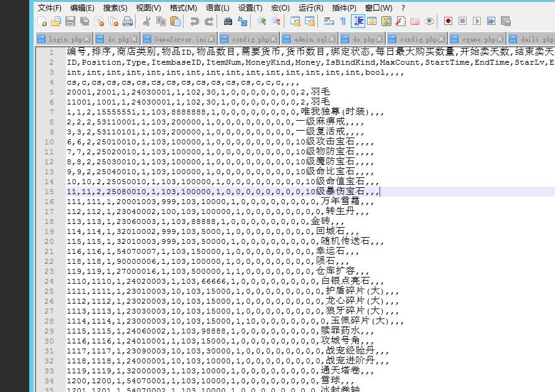Toggle show all characters (pilcrow icon)

[343, 22]
